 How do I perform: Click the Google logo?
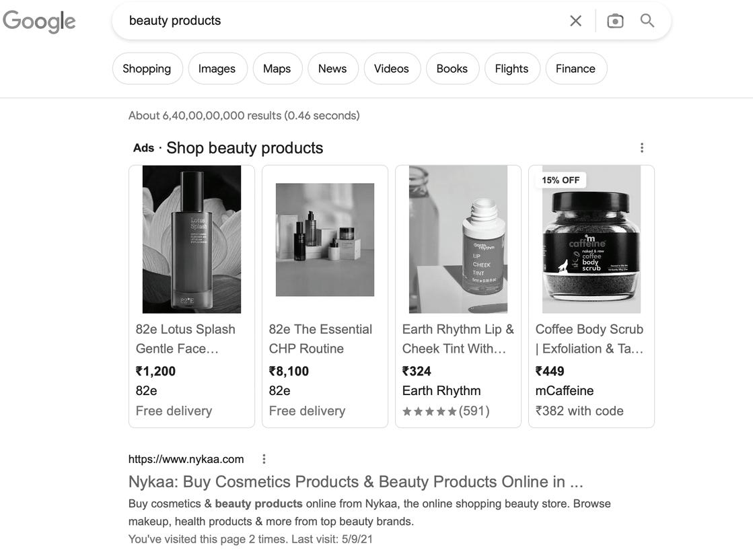(x=39, y=22)
